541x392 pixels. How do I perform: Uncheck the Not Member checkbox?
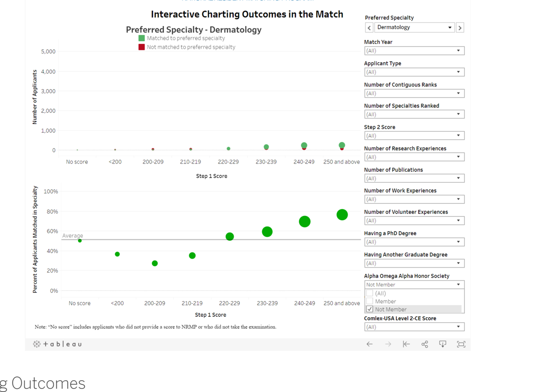(370, 310)
